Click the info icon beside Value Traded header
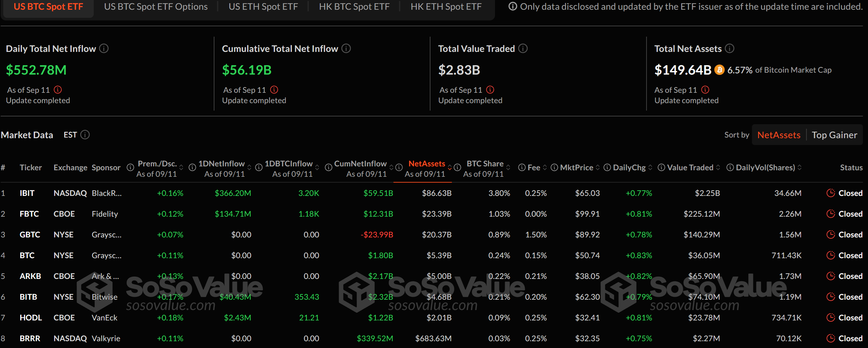 click(x=661, y=167)
